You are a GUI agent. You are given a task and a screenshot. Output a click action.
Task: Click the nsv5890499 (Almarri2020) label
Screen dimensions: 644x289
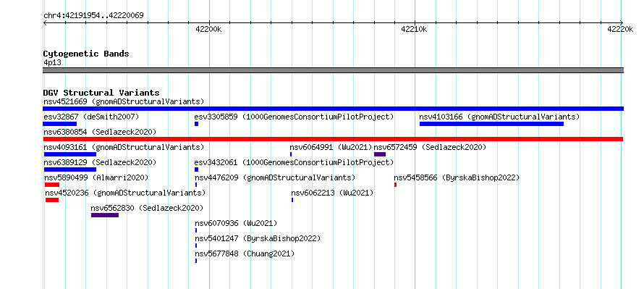click(96, 177)
